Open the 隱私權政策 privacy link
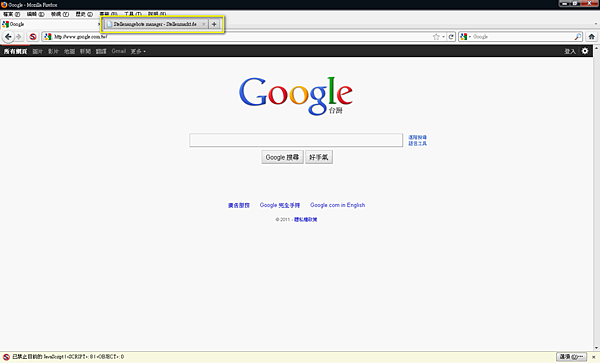 point(306,220)
